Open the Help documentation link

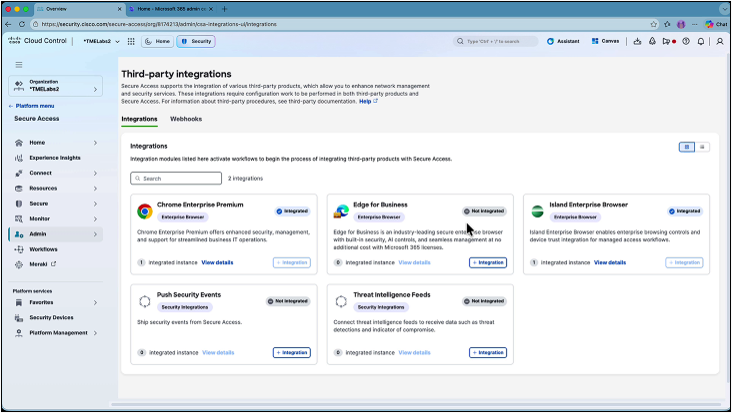pos(368,101)
